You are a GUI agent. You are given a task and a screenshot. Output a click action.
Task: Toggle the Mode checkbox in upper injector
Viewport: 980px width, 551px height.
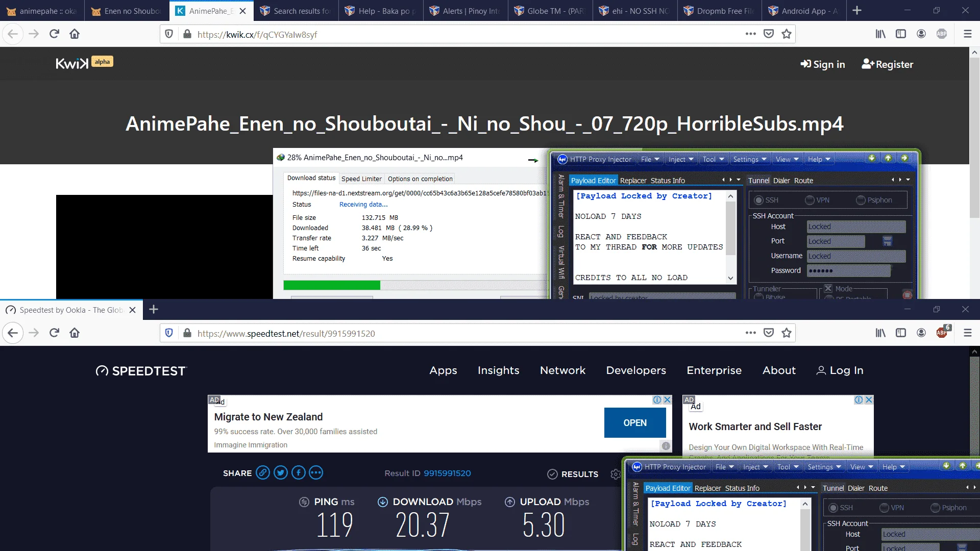pos(828,289)
